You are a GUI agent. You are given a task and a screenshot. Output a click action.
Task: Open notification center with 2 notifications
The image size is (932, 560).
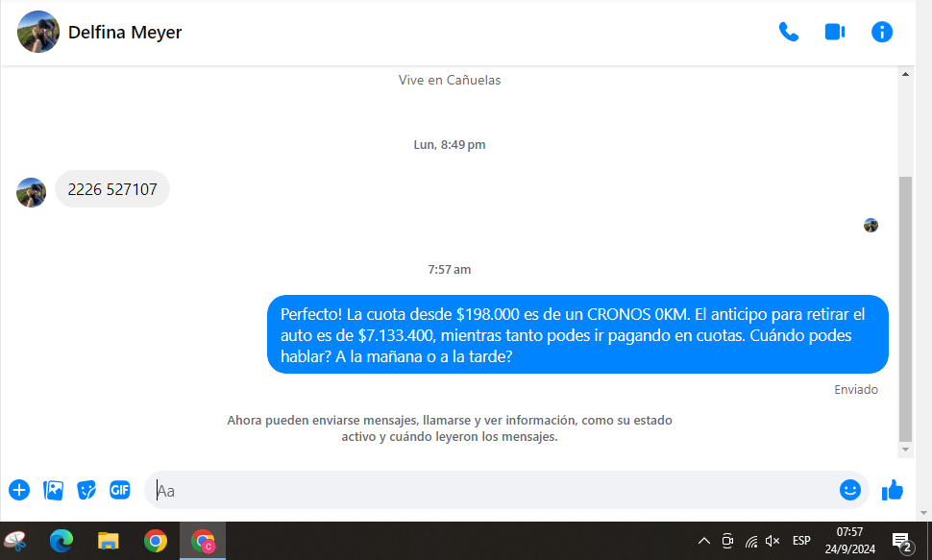[x=903, y=542]
